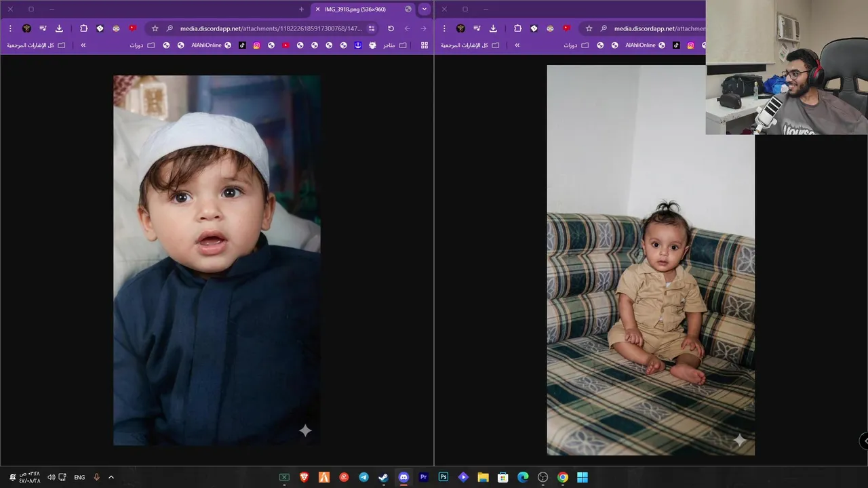The image size is (868, 488).
Task: Open YouTube bookmark in left bookmarks bar
Action: click(285, 45)
